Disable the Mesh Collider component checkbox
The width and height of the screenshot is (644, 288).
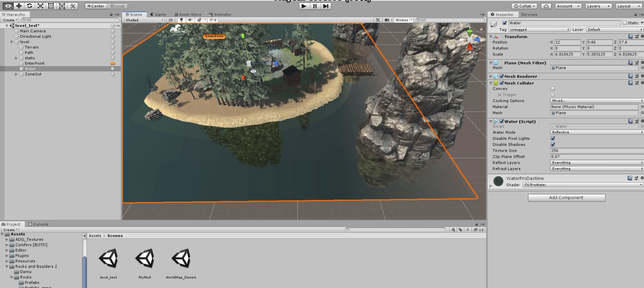click(502, 83)
